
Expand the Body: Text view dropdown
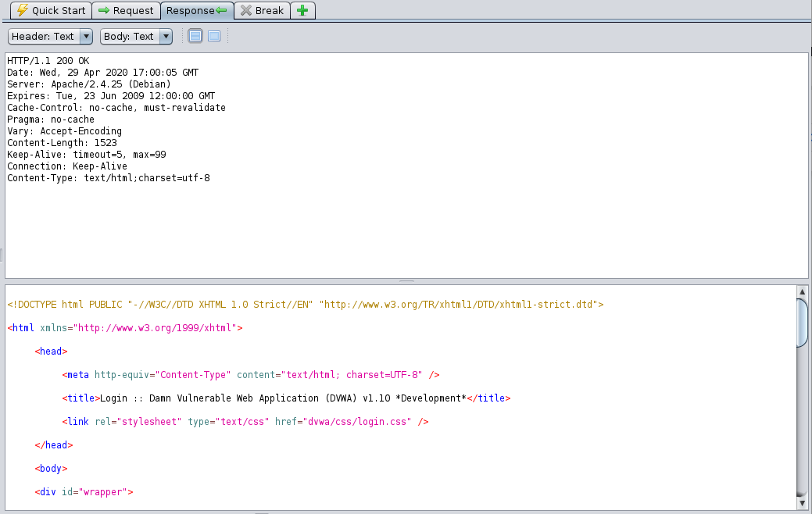tap(136, 36)
